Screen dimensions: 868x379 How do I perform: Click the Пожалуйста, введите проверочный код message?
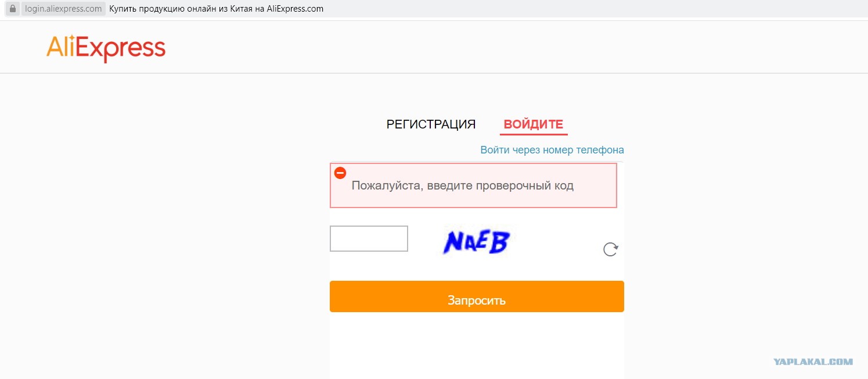tap(462, 186)
